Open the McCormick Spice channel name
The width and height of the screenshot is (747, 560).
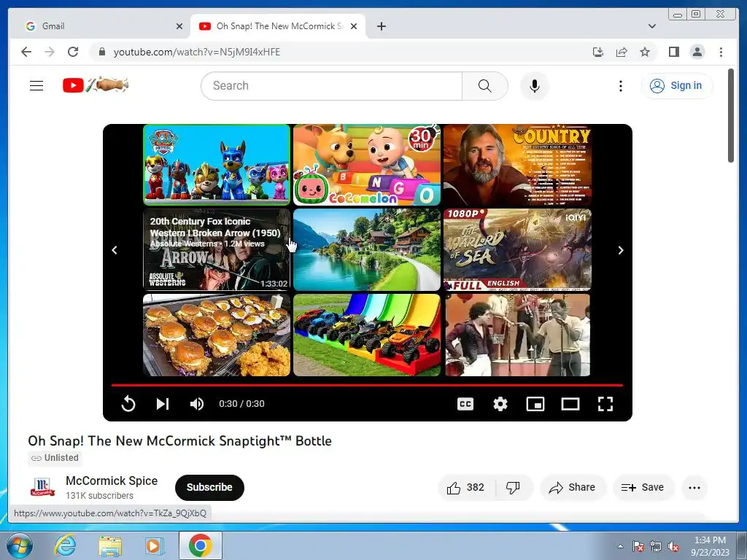tap(112, 481)
